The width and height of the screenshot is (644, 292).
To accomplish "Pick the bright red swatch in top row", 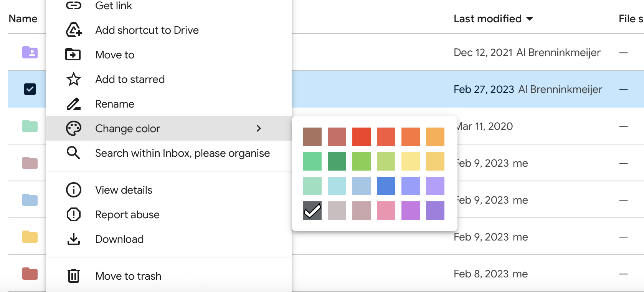I will 362,137.
